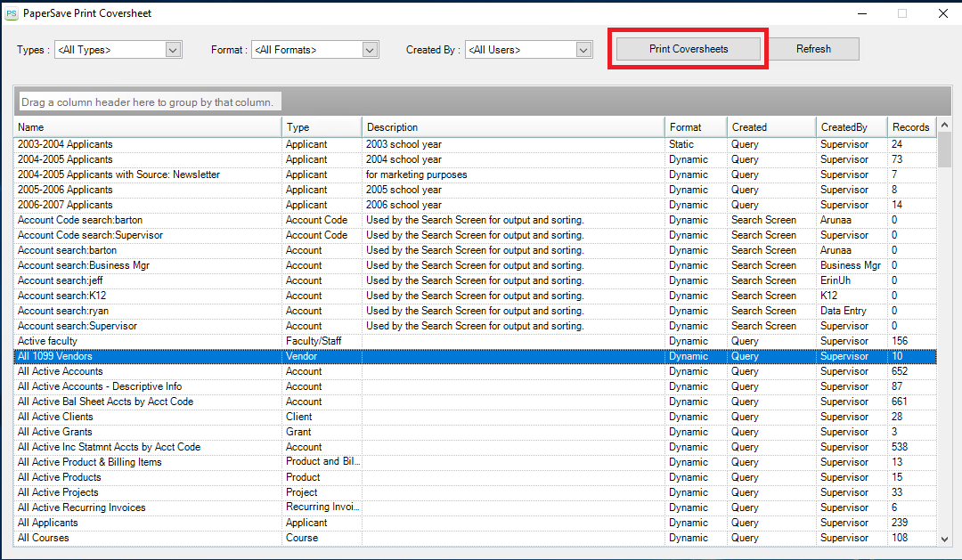Click the PaperSave app icon in title bar

click(11, 13)
